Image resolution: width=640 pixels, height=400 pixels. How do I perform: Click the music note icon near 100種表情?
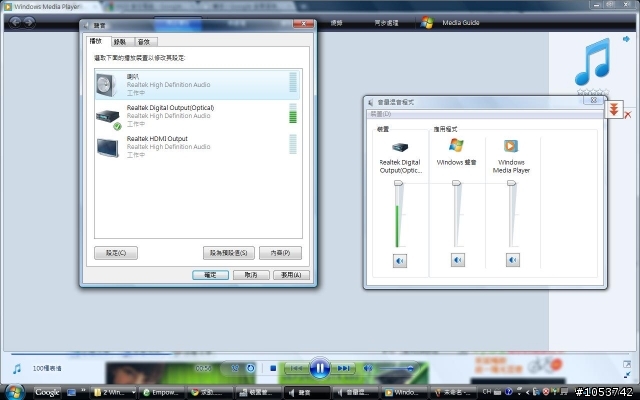[16, 369]
